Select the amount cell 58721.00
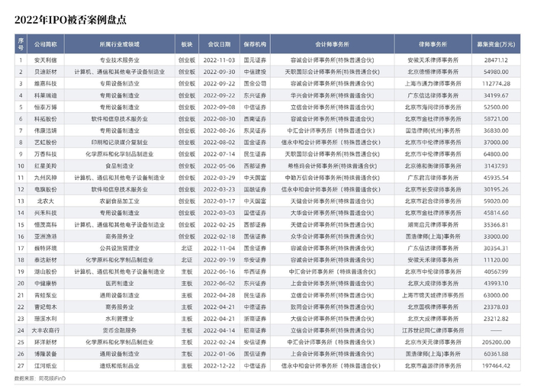 pos(496,119)
